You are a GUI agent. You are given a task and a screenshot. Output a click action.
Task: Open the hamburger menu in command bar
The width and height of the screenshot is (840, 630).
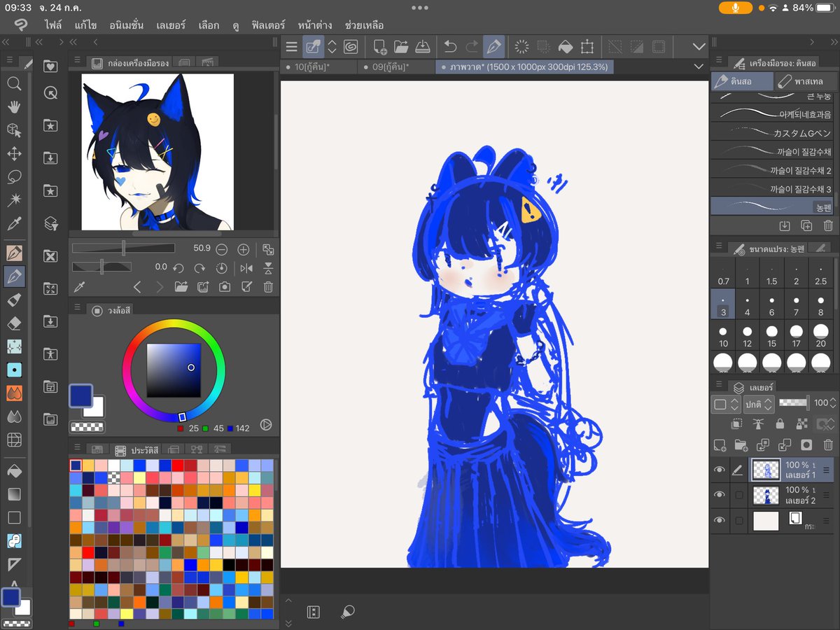coord(292,47)
